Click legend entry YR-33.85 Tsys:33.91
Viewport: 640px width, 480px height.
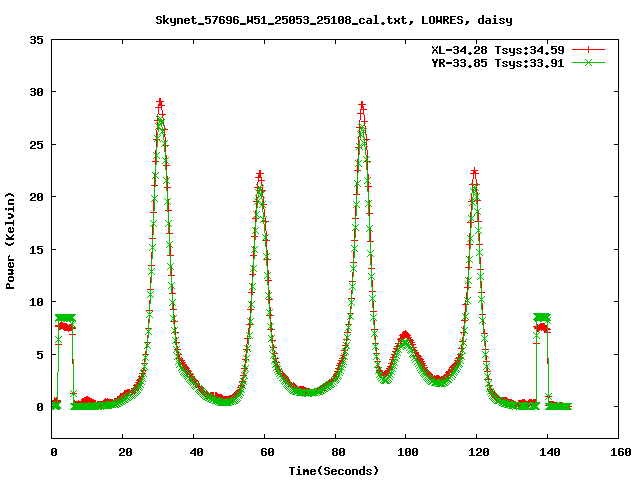coord(498,63)
